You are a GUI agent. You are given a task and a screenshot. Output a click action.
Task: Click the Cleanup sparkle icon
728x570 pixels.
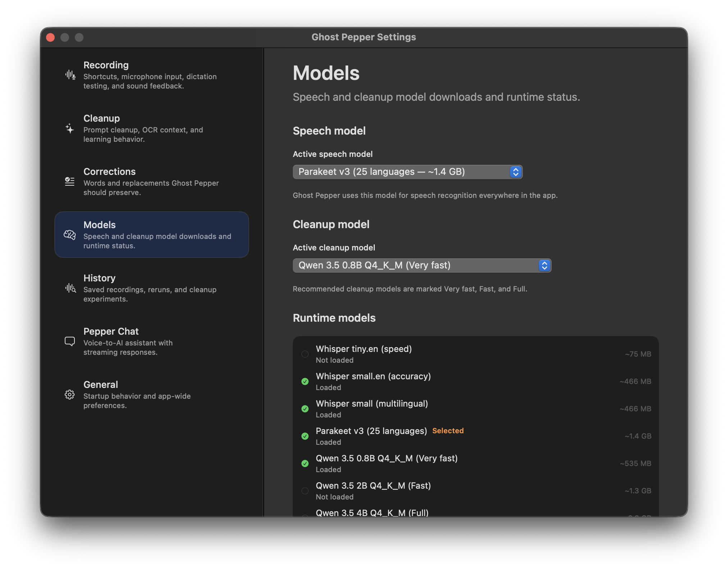click(x=70, y=128)
